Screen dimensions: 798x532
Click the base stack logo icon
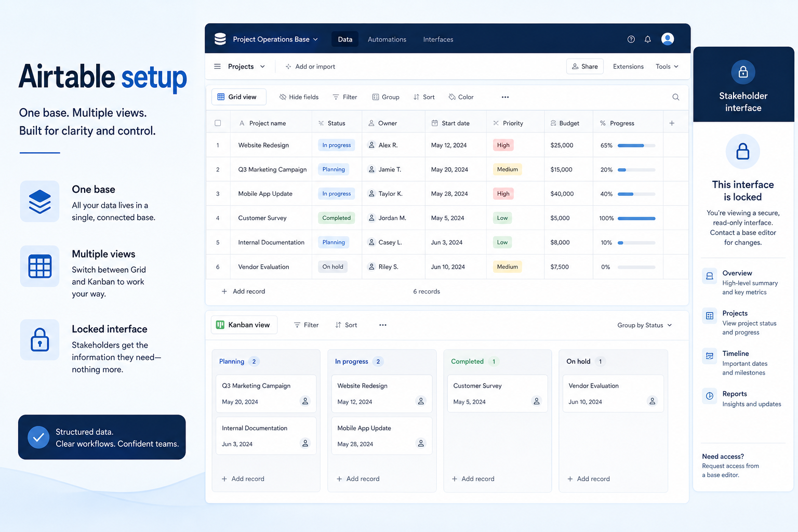pos(220,39)
